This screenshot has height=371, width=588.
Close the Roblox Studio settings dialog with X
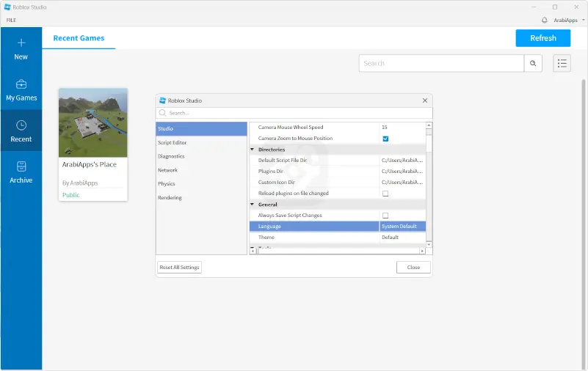point(424,100)
